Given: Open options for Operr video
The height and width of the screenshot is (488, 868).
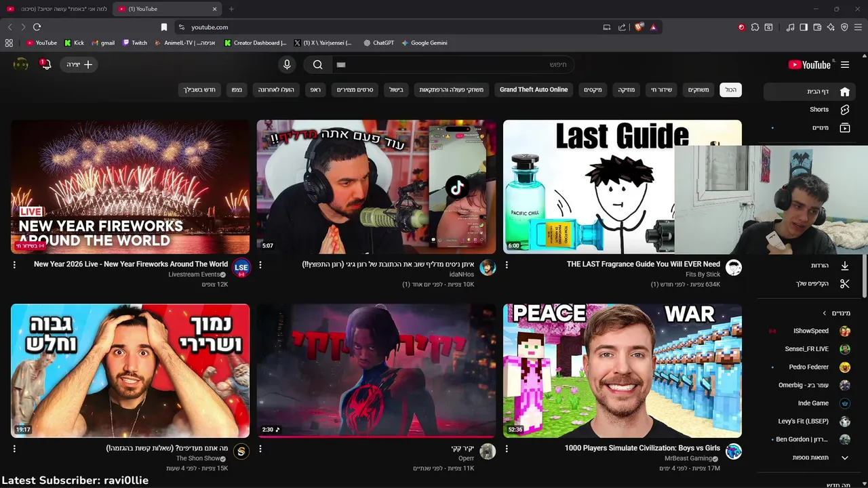Looking at the screenshot, I should [x=260, y=449].
